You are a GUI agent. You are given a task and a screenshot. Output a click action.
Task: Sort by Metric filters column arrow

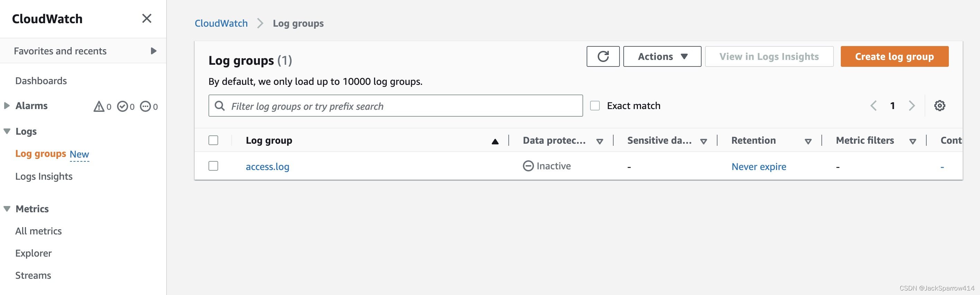pyautogui.click(x=912, y=141)
